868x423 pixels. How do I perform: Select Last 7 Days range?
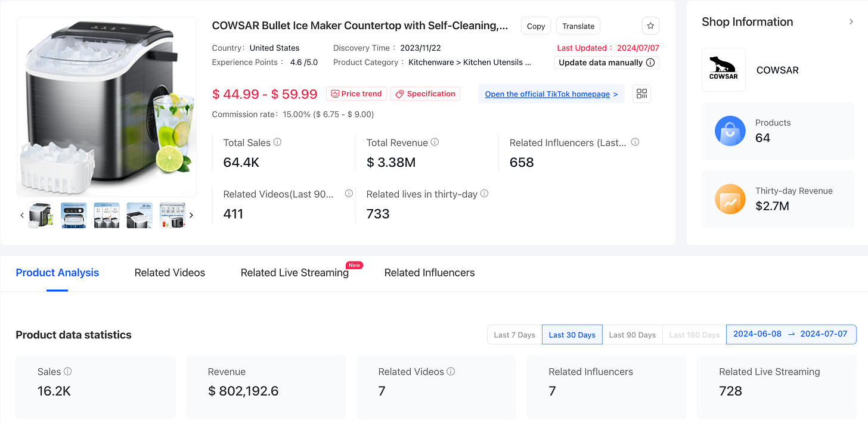514,335
